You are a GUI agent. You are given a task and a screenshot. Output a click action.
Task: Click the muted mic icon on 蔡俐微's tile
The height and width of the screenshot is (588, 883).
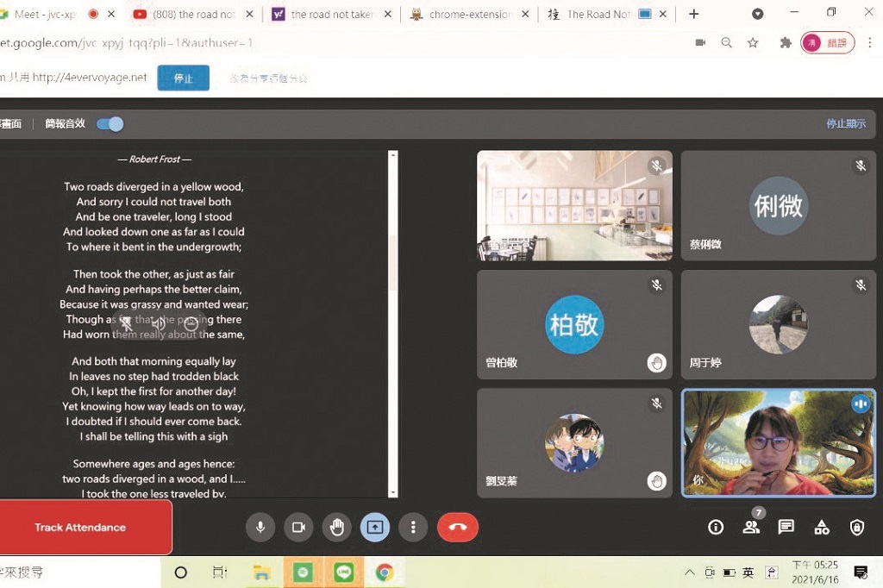tap(861, 166)
